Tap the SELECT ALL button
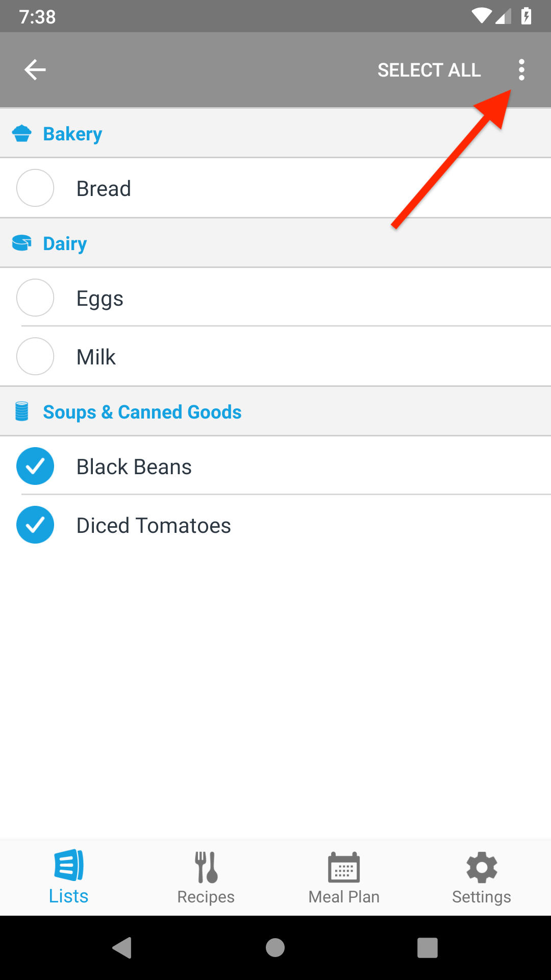Image resolution: width=551 pixels, height=980 pixels. [x=429, y=69]
